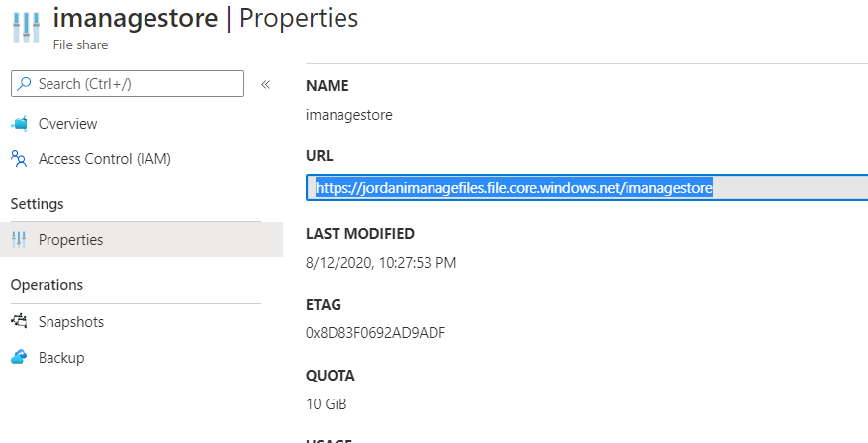Open Access Control (IAM) page

[x=111, y=159]
